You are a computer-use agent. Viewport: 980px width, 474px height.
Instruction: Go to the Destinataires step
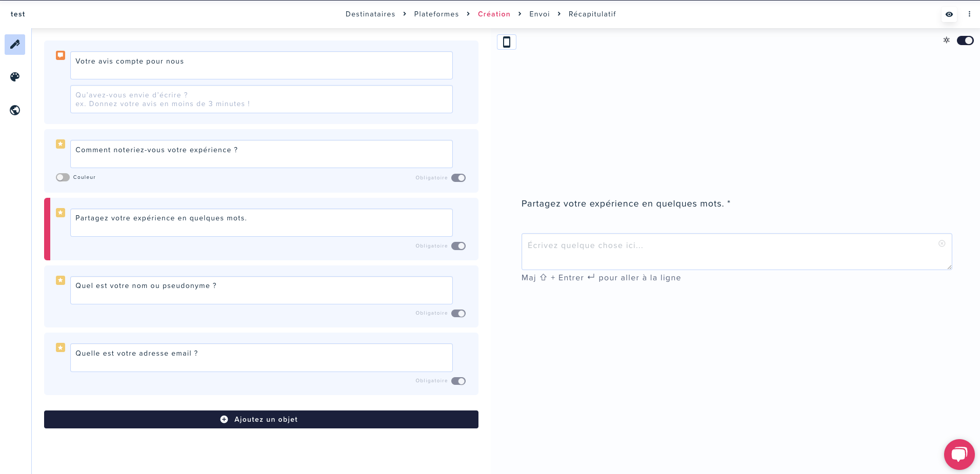click(x=370, y=14)
